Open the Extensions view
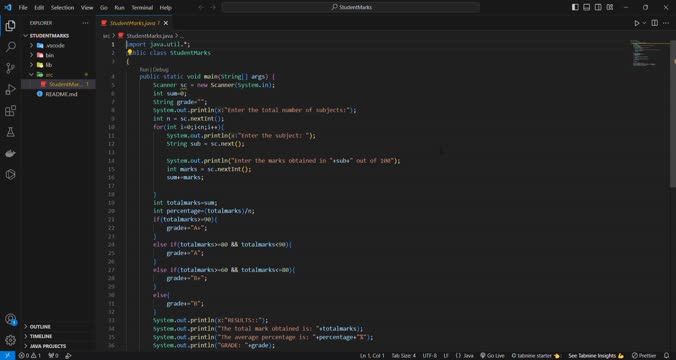 click(10, 111)
